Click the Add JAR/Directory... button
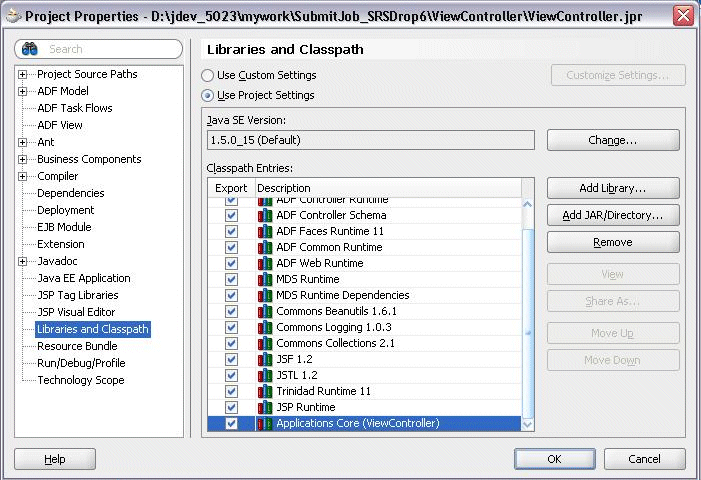The image size is (701, 480). pos(613,215)
